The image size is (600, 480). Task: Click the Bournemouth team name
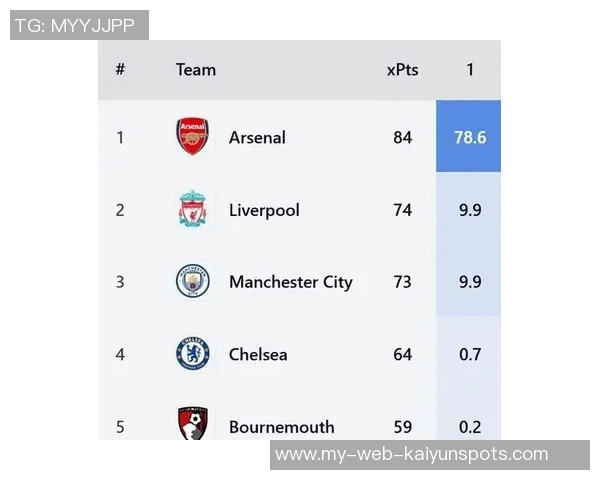point(281,427)
